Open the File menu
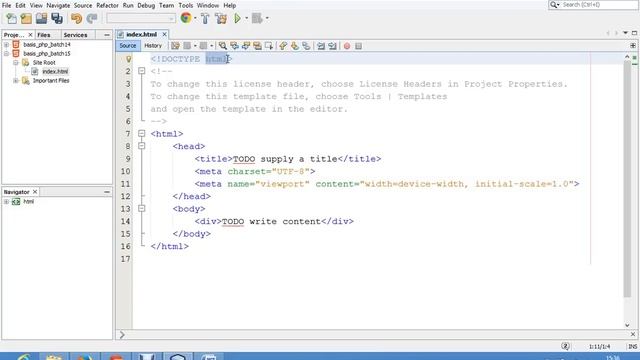Viewport: 640px width, 360px height. tap(6, 5)
